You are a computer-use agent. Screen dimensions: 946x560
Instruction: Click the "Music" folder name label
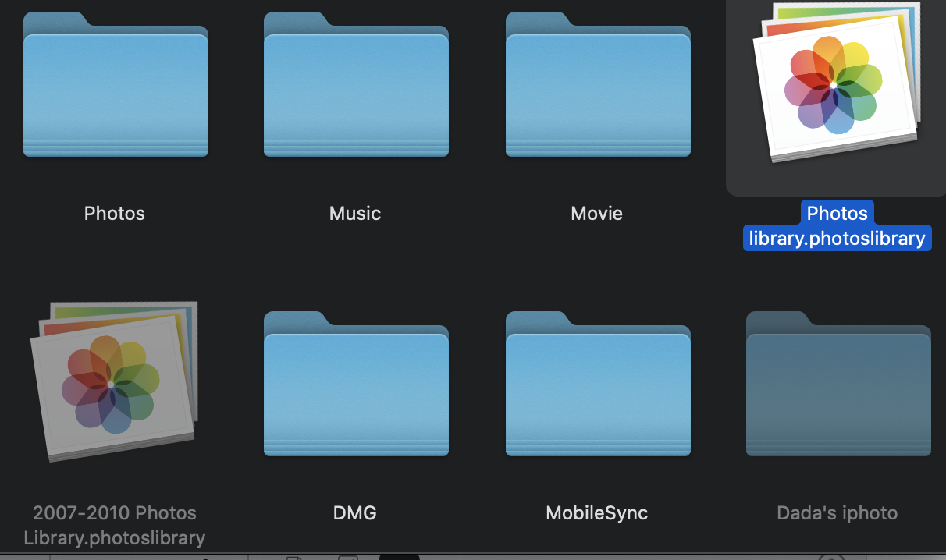[355, 213]
